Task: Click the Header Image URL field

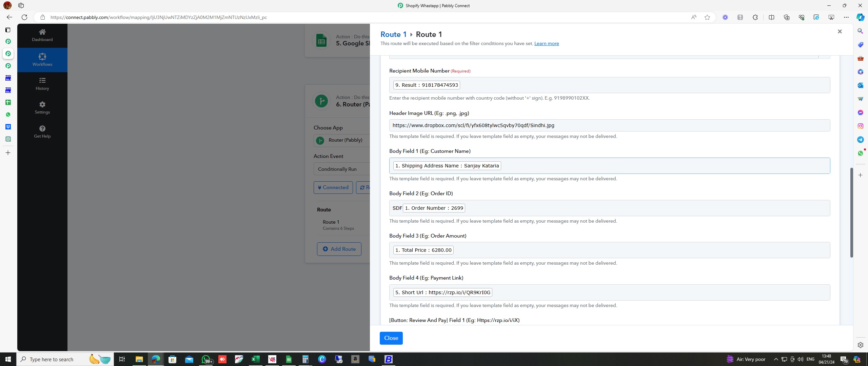Action: [609, 125]
